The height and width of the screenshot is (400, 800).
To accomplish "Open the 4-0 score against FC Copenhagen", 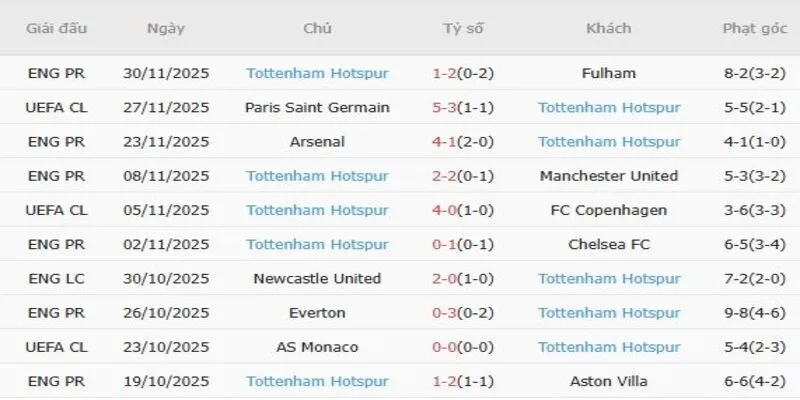I will [x=446, y=210].
